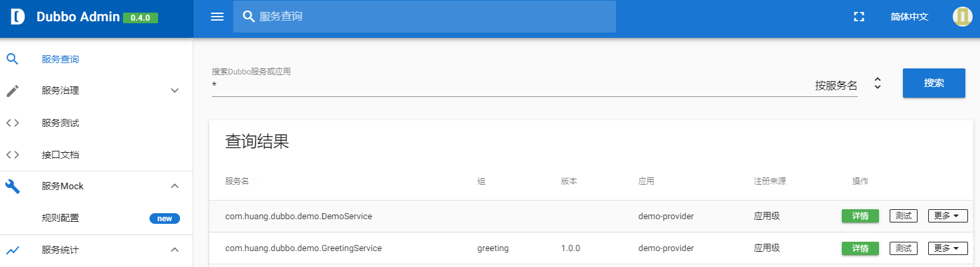980x267 pixels.
Task: Open 详情 for DemoService row
Action: click(860, 216)
